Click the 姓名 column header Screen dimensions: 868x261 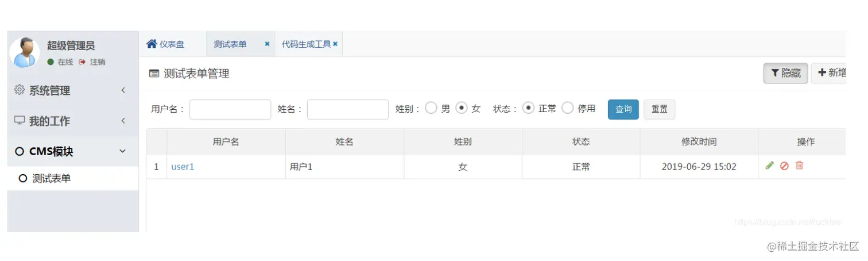344,141
